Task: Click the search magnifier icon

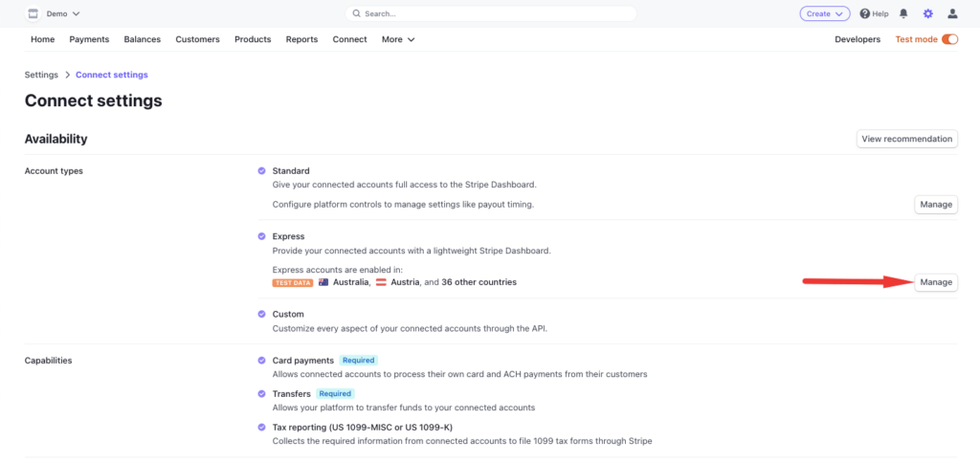Action: click(356, 13)
